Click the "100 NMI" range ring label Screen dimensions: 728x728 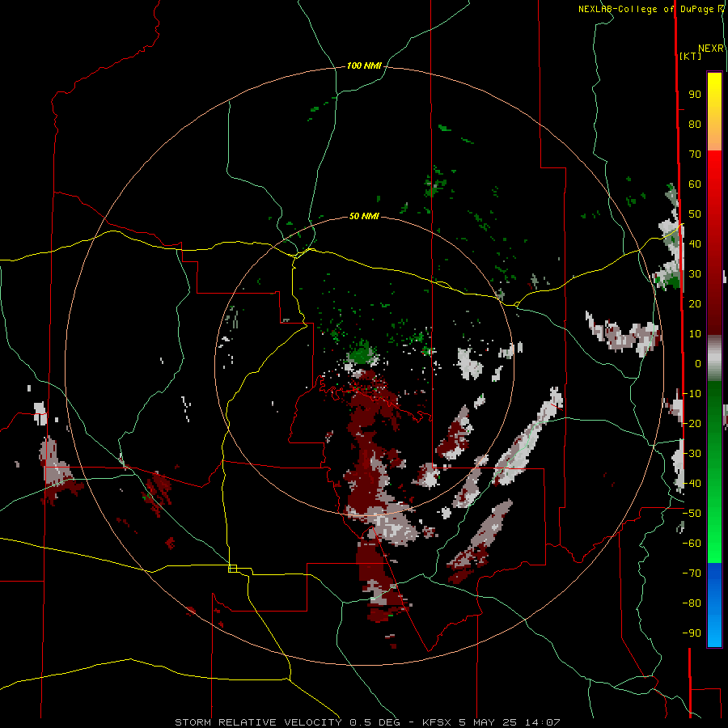(364, 66)
